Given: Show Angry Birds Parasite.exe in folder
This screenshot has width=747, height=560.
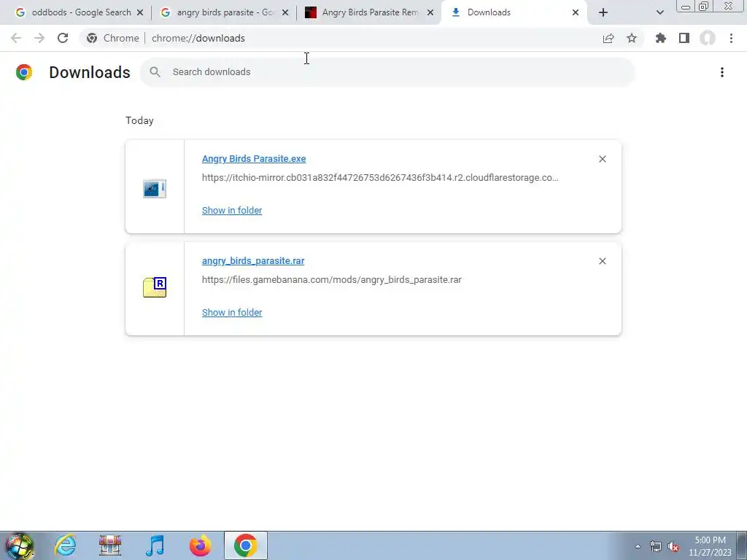Looking at the screenshot, I should tap(232, 210).
